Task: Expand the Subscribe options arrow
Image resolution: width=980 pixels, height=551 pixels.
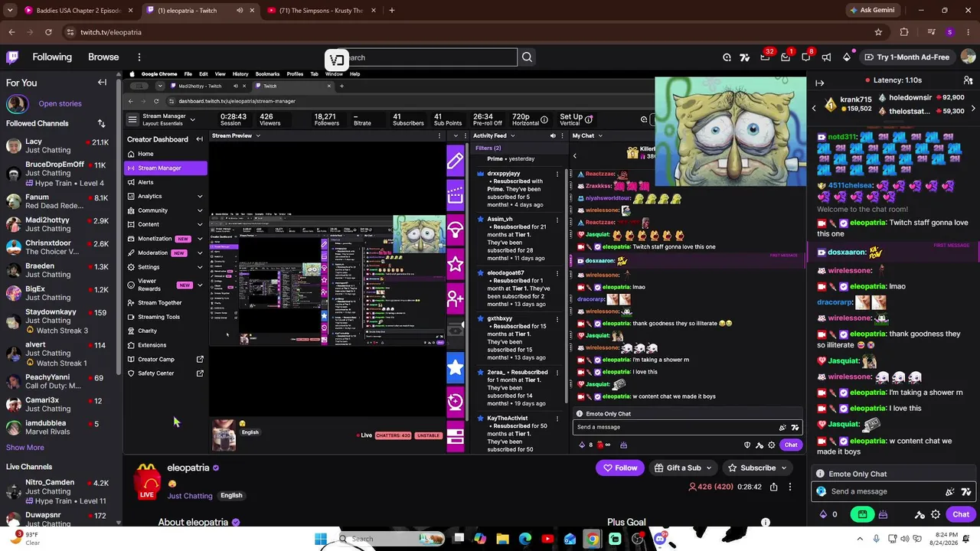Action: [783, 468]
